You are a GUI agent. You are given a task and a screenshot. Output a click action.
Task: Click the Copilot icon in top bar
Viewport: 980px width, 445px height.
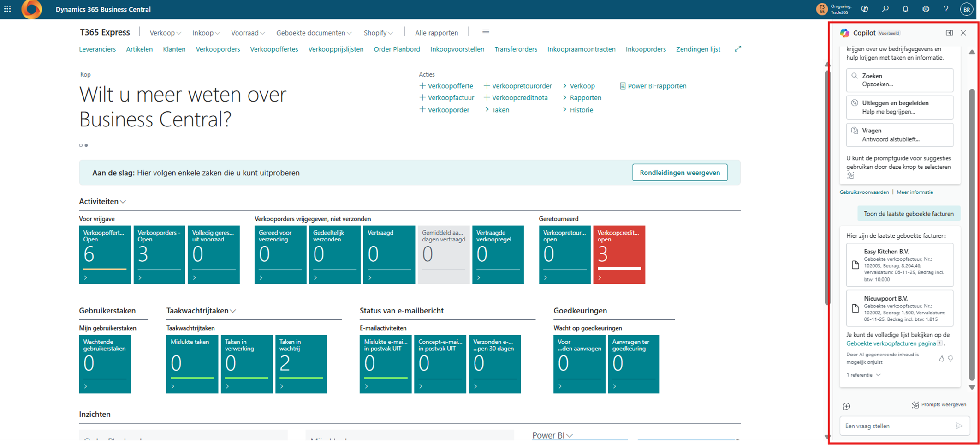[x=865, y=9]
